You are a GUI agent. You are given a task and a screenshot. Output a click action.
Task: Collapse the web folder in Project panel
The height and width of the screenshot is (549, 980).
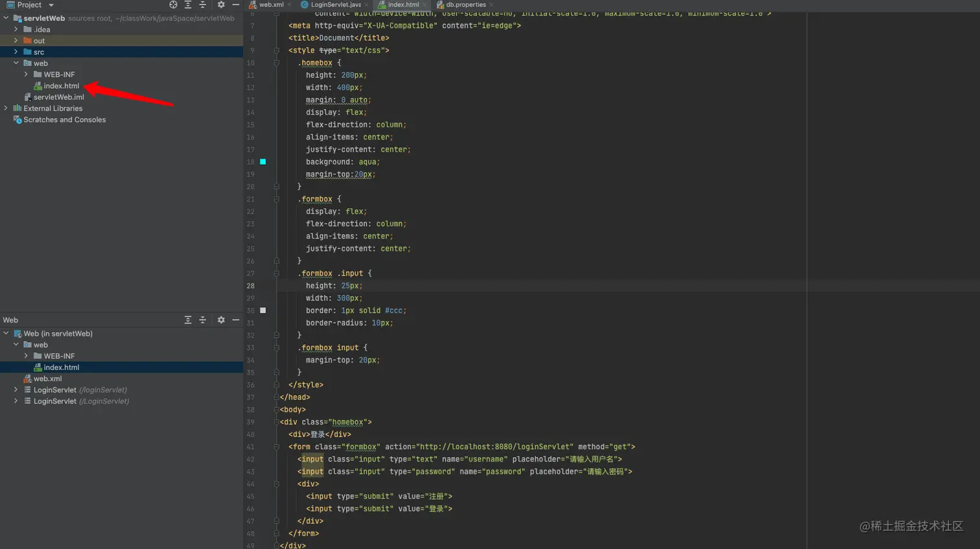point(16,64)
